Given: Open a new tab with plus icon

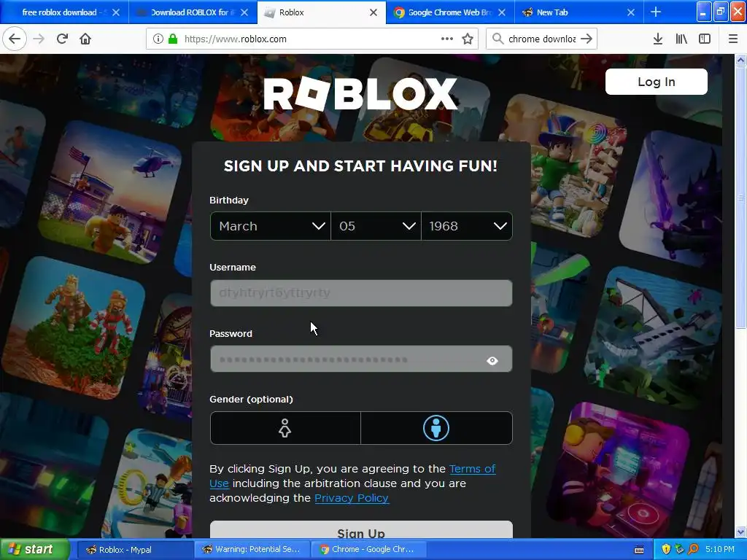Looking at the screenshot, I should tap(656, 12).
